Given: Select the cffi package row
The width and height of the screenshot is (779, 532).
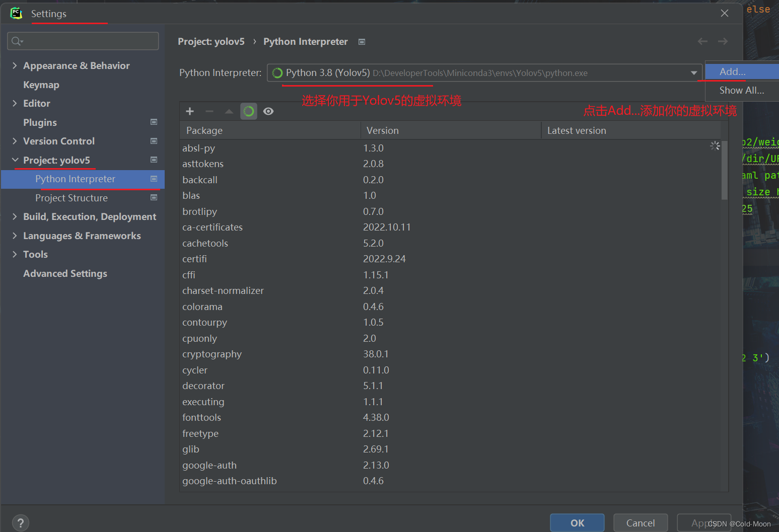Looking at the screenshot, I should pyautogui.click(x=450, y=275).
